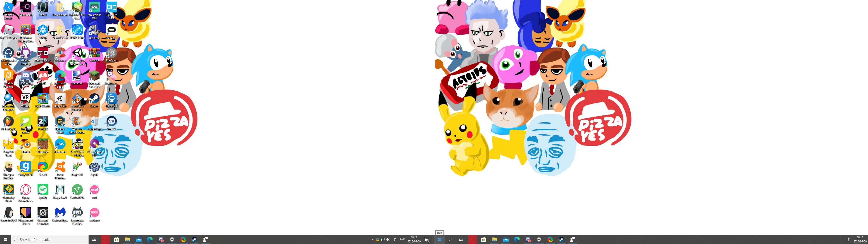Click the Geometry Dash shortcut
This screenshot has height=244, width=868.
point(8,193)
